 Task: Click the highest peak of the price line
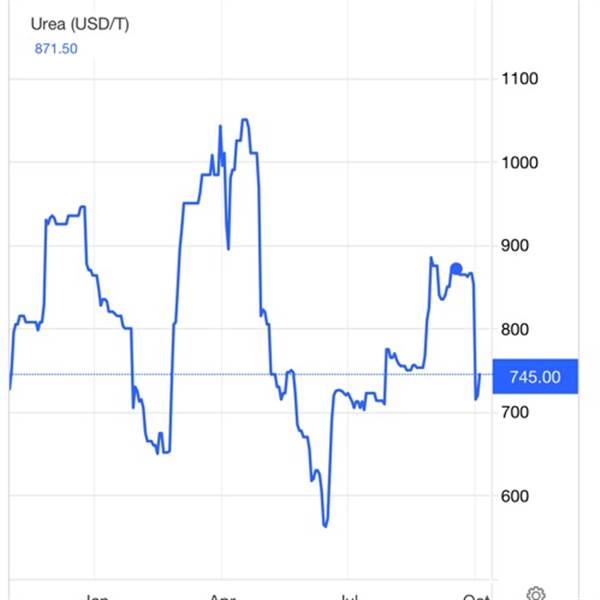(x=245, y=120)
